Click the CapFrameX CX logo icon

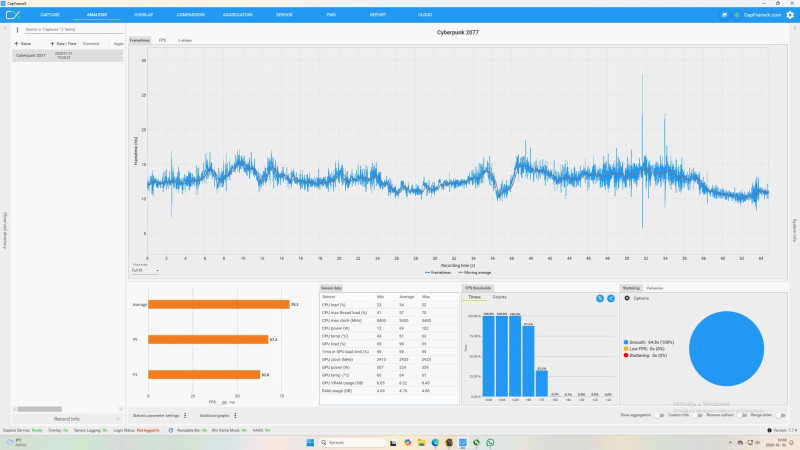point(13,15)
